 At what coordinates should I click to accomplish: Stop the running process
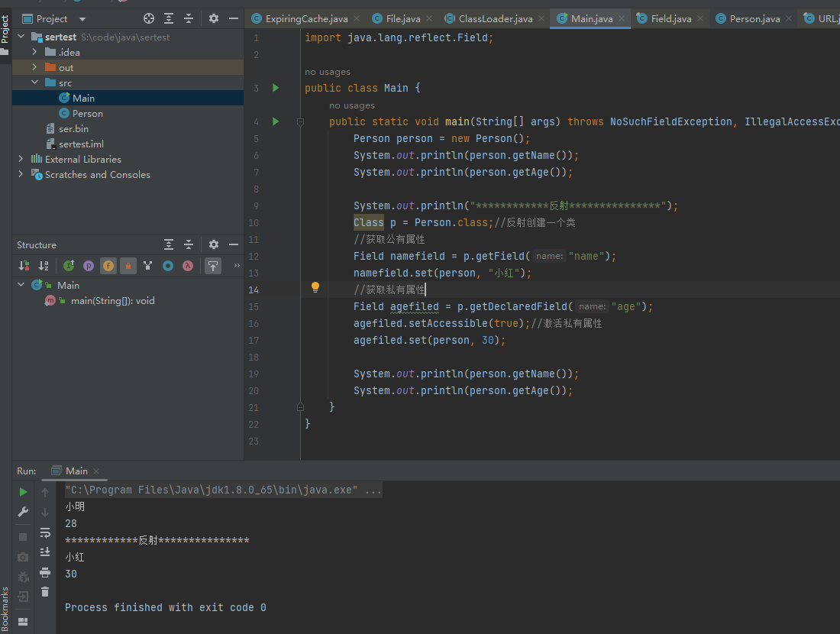pyautogui.click(x=23, y=536)
